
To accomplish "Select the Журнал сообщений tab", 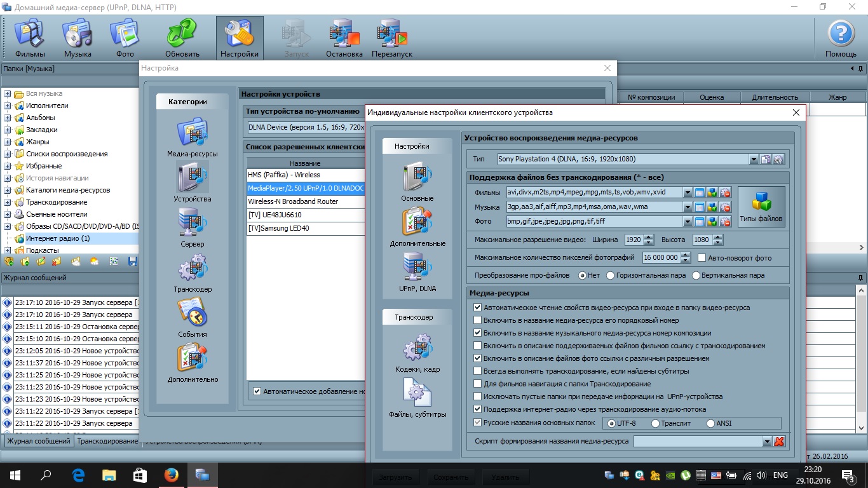I will (x=38, y=441).
